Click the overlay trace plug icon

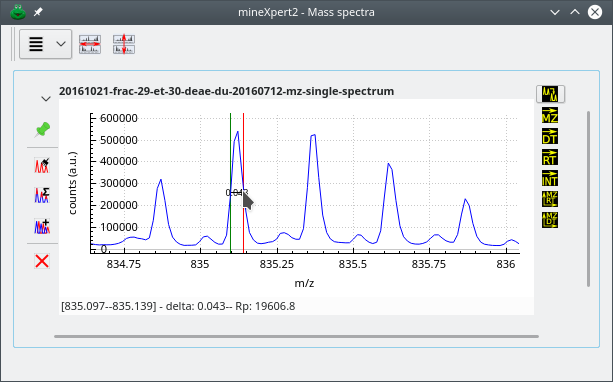point(42,165)
